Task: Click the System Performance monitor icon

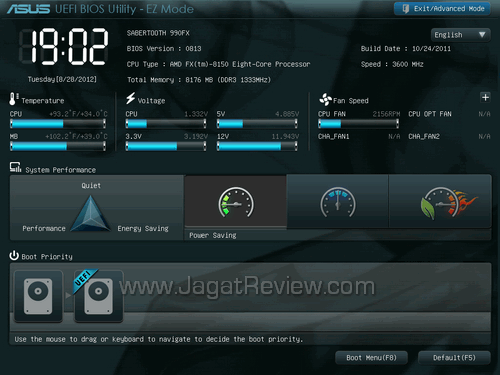Action: tap(15, 167)
